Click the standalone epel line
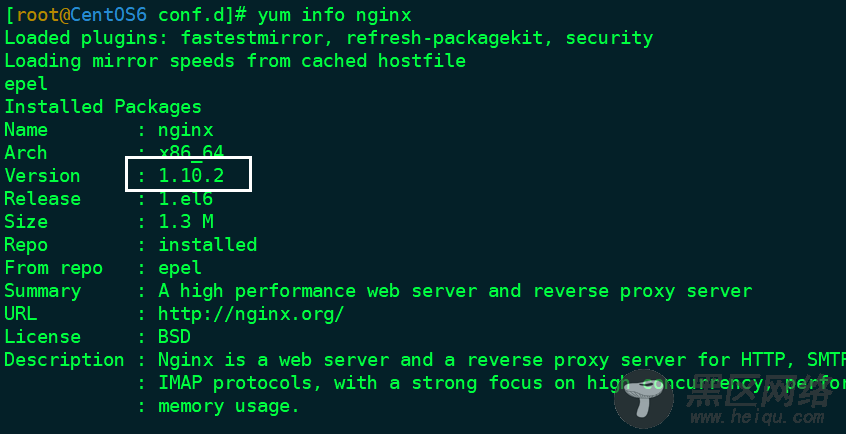The width and height of the screenshot is (846, 434). (26, 84)
